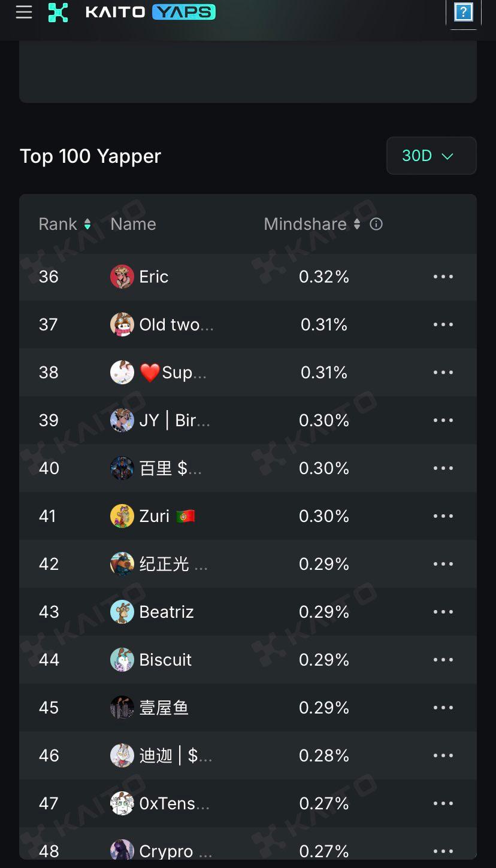Open the three-dot menu for Biscuit
Viewport: 496px width, 868px height.
pos(443,660)
